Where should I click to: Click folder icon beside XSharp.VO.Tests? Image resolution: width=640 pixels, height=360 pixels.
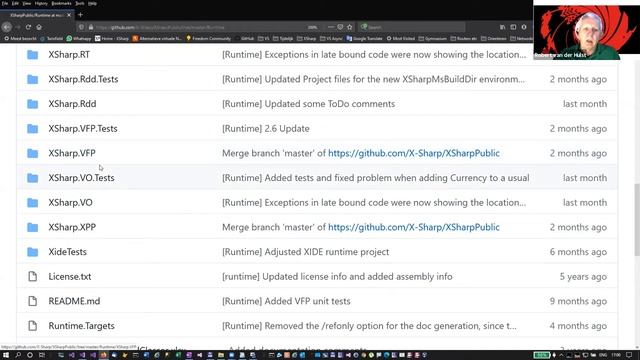coord(33,178)
